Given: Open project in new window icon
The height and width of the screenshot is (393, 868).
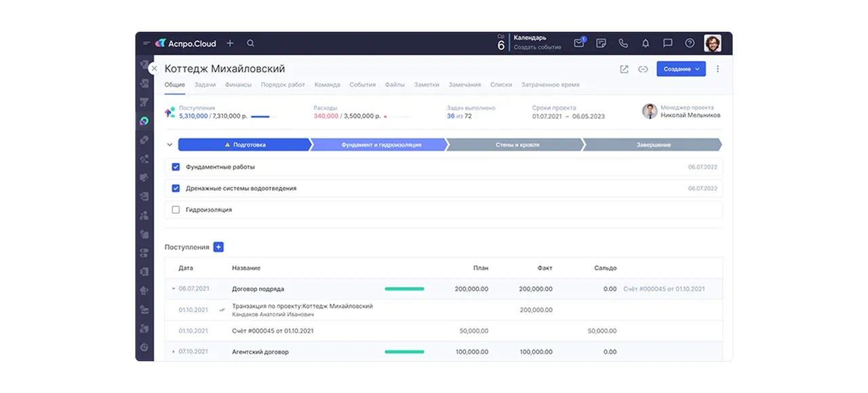Looking at the screenshot, I should [624, 69].
